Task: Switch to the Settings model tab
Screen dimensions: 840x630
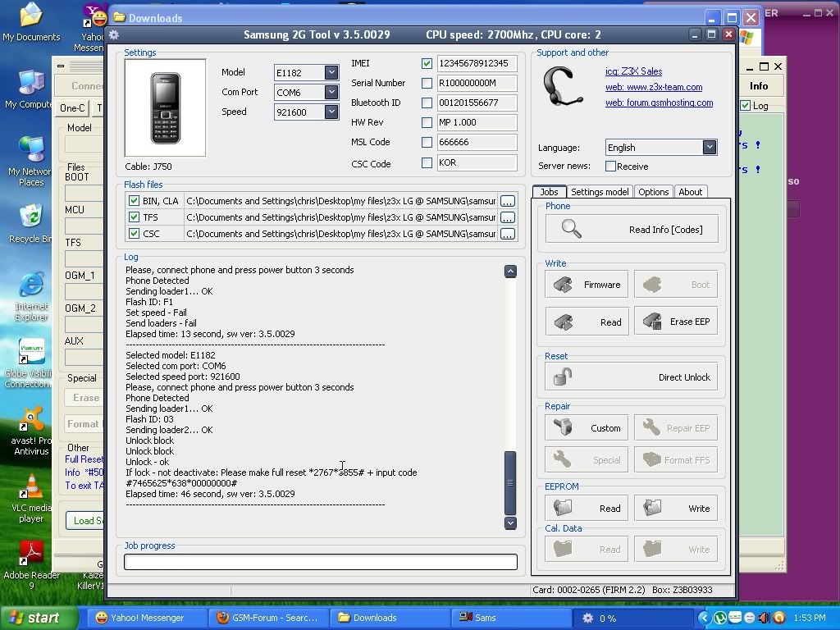Action: [600, 192]
